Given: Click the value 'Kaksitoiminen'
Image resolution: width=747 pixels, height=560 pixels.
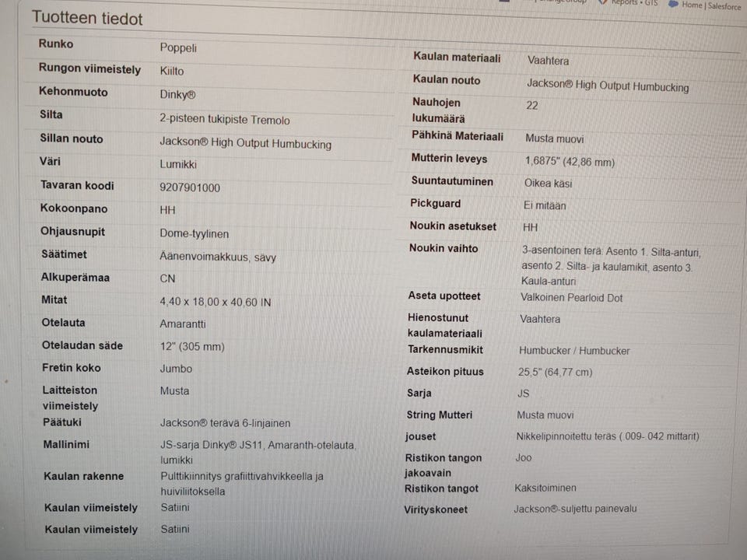Looking at the screenshot, I should coord(545,488).
